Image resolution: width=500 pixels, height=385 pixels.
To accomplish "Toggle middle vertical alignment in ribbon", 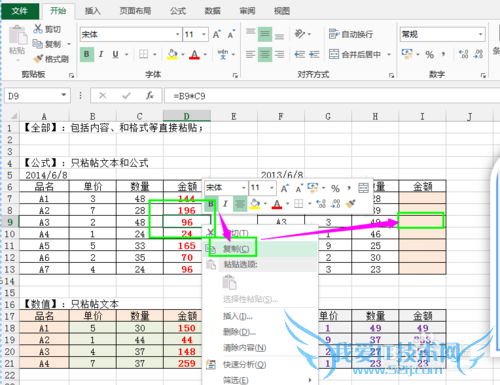I will (x=265, y=34).
